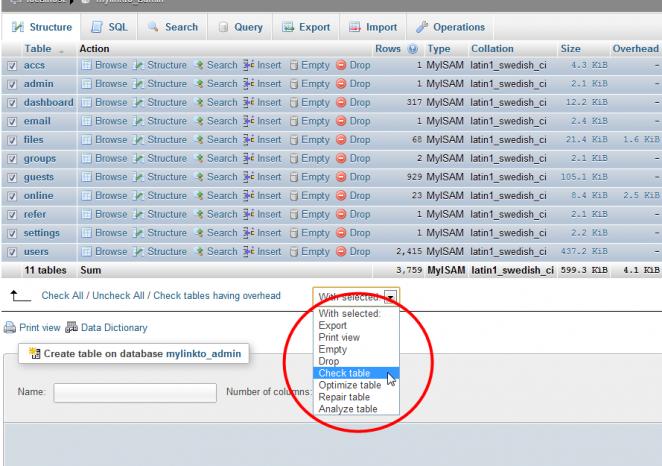Viewport: 662px width, 466px height.
Task: Click the Structure icon in online row
Action: click(138, 195)
